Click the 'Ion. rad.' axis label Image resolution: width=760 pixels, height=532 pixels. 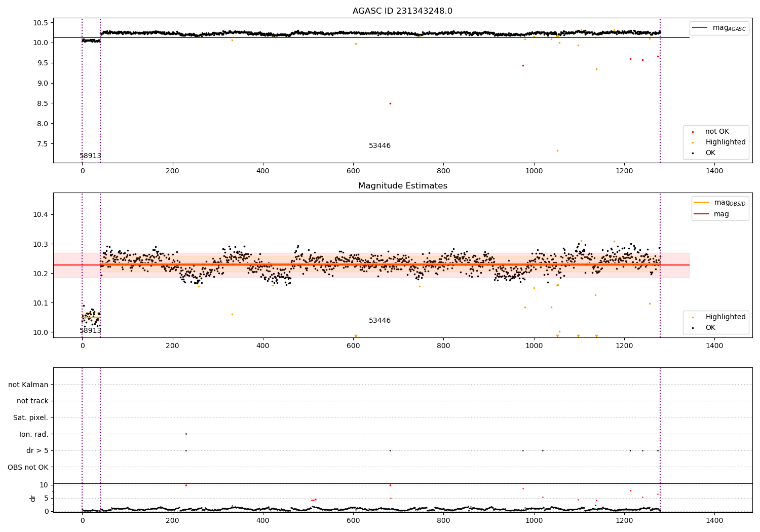tap(34, 434)
